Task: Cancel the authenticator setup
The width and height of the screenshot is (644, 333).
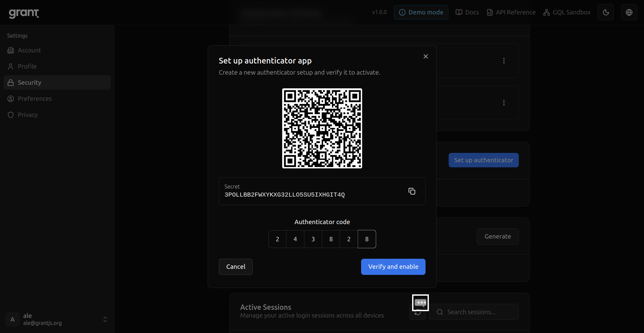Action: [x=236, y=267]
